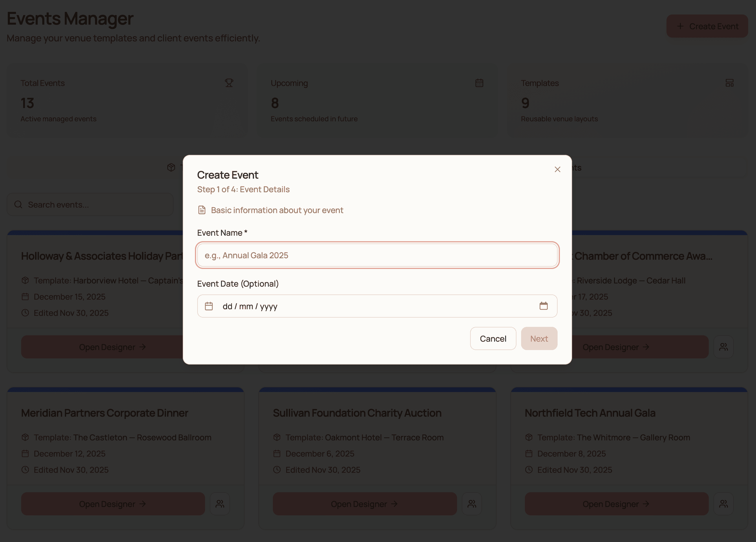Click the search magnifier icon
This screenshot has height=542, width=756.
(x=18, y=204)
